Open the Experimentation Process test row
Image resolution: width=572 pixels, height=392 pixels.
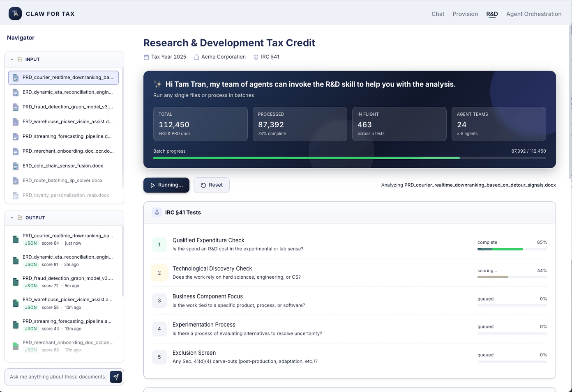[350, 329]
